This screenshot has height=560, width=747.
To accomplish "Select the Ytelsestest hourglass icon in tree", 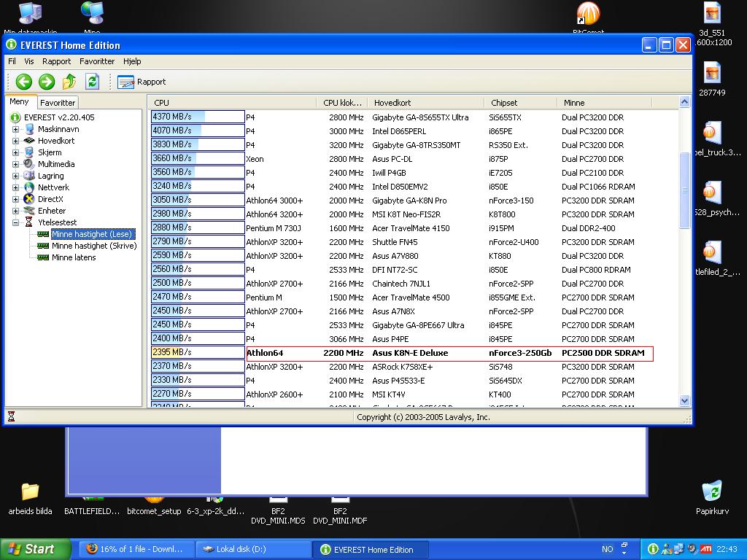I will 28,222.
